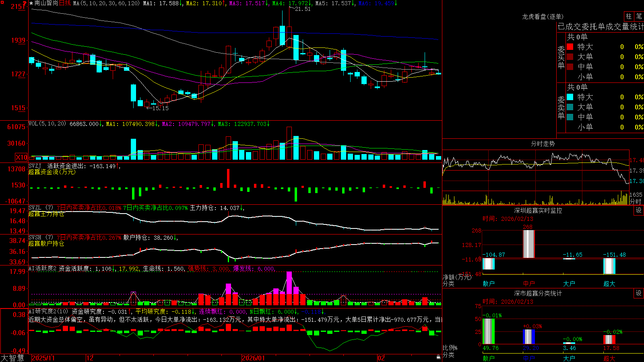
Task: Click the 分时走势 panel title
Action: (x=543, y=144)
